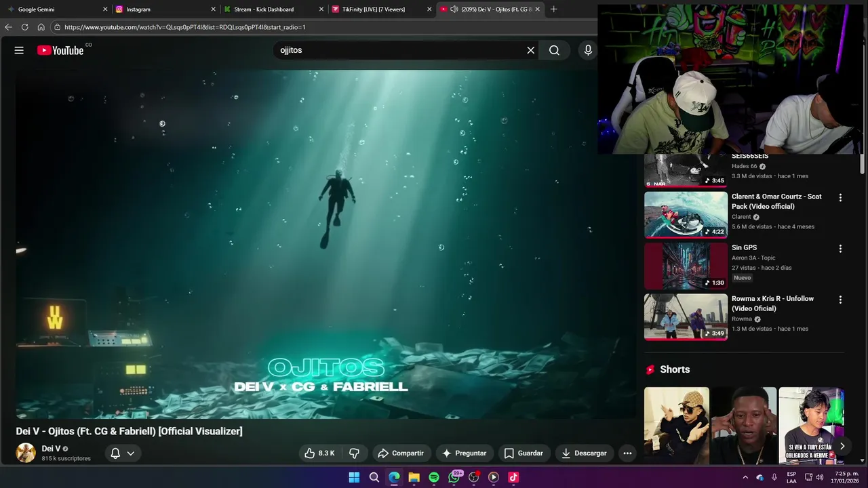868x488 pixels.
Task: Open Rowma x Kris R Unfollow thumbnail
Action: coord(686,317)
